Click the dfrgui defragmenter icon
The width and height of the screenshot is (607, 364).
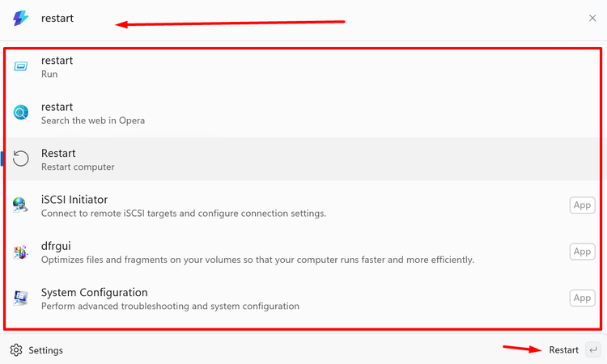[20, 252]
